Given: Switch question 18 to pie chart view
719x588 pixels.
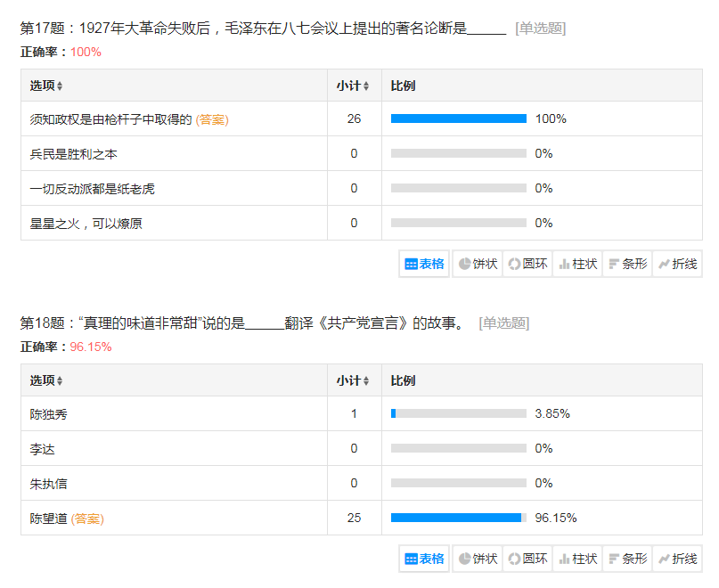Looking at the screenshot, I should point(477,559).
